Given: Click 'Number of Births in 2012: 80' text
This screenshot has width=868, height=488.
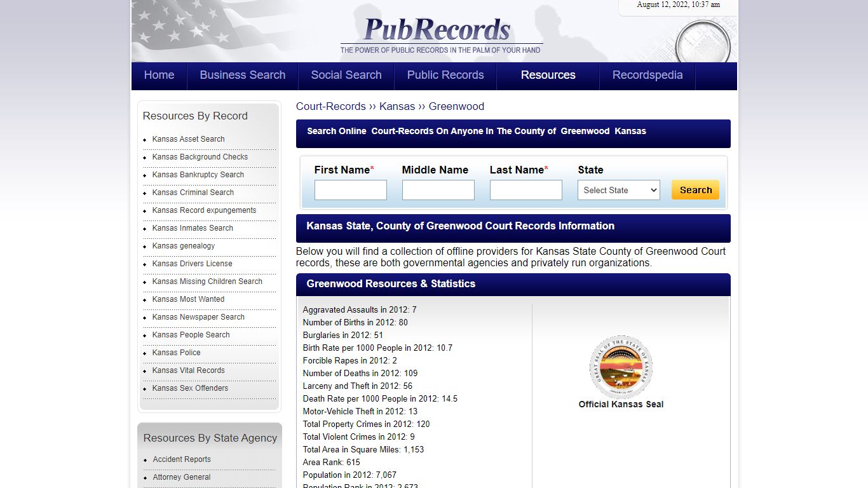Looking at the screenshot, I should (x=355, y=323).
